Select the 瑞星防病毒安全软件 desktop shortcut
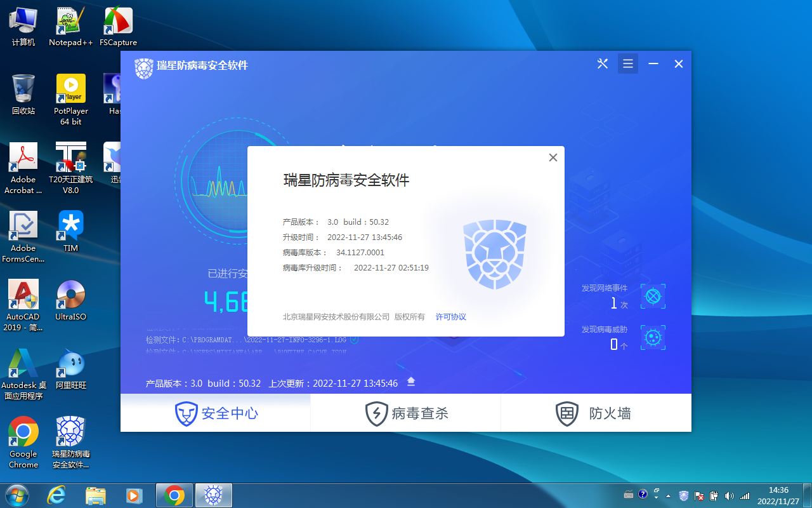This screenshot has height=508, width=812. click(x=71, y=443)
